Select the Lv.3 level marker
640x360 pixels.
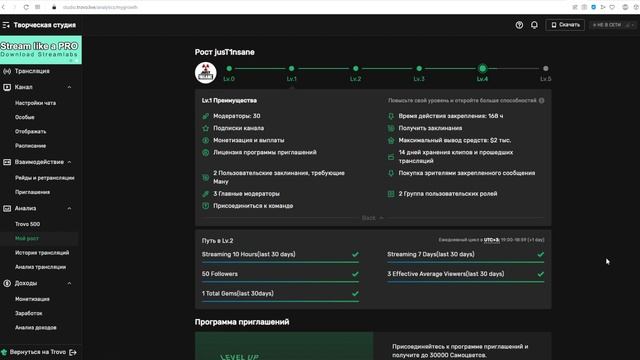(419, 69)
